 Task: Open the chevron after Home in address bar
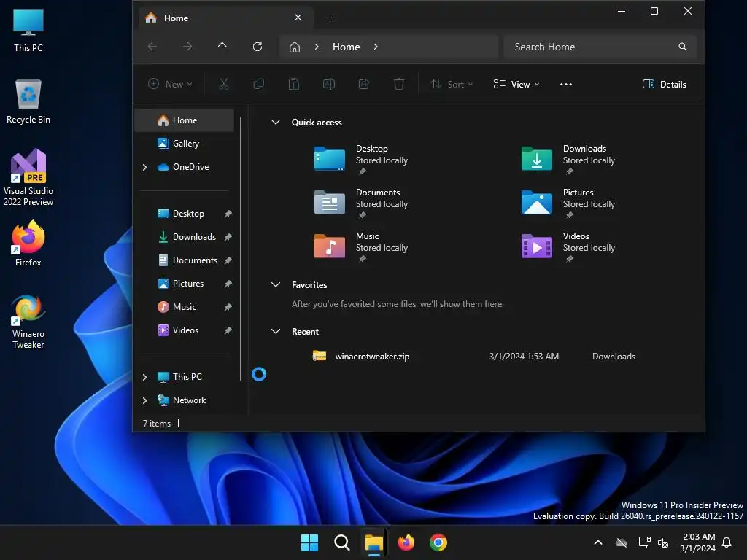[376, 47]
